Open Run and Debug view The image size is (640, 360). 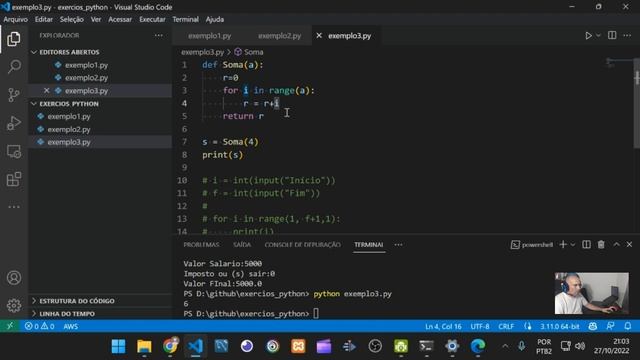14,123
